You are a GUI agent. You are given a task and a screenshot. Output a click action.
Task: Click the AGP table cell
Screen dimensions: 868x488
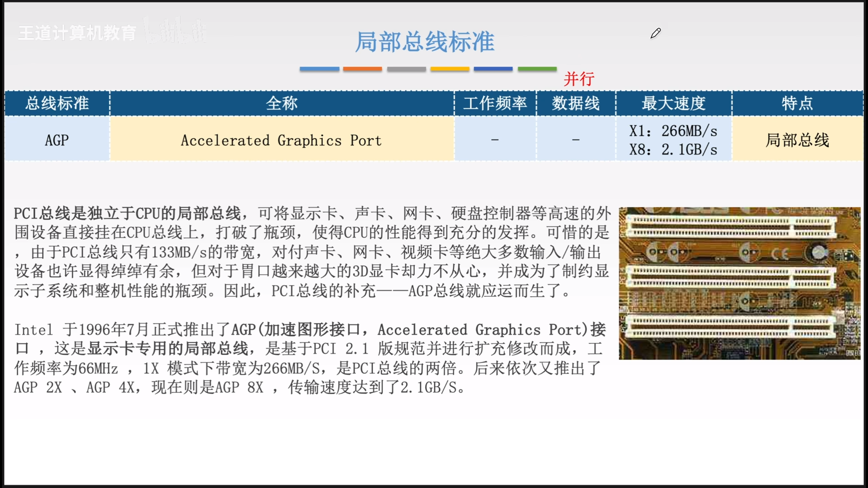(x=57, y=140)
